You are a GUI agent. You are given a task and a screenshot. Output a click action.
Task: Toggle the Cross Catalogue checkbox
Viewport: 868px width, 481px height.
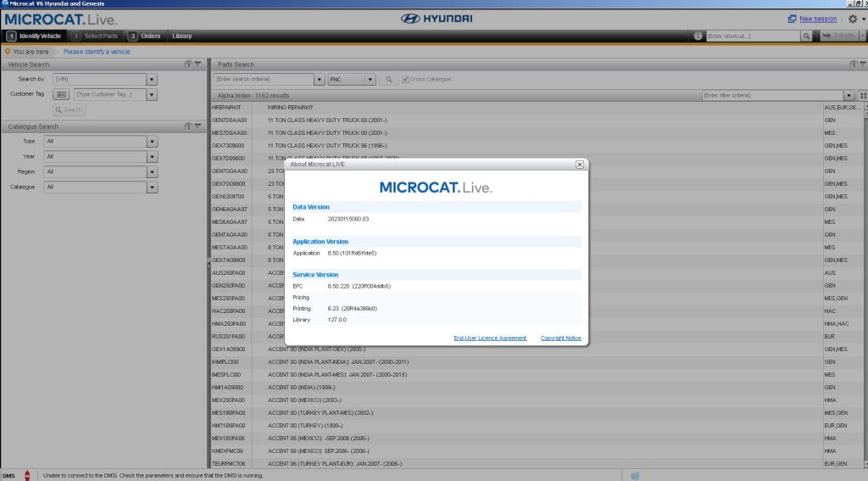tap(406, 79)
